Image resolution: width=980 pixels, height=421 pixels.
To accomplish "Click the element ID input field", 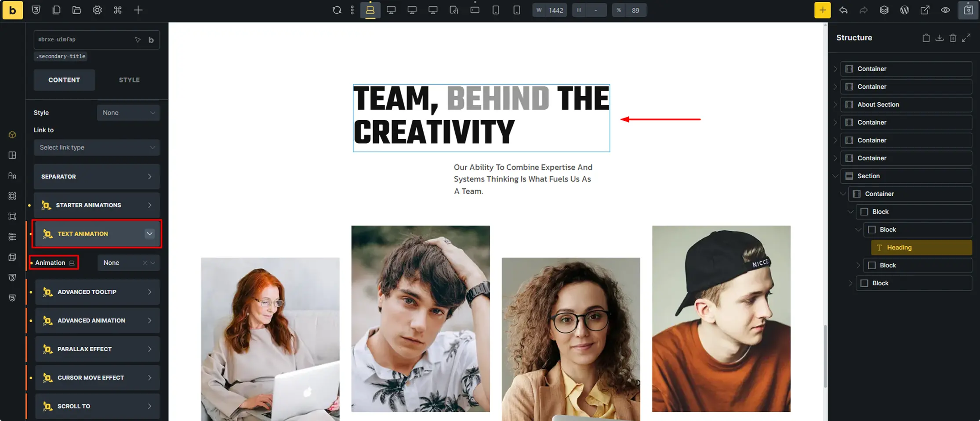I will tap(83, 40).
